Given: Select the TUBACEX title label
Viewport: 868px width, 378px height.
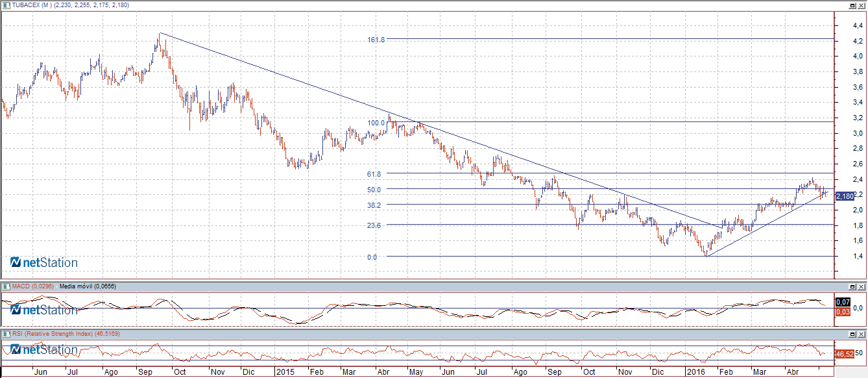Looking at the screenshot, I should pyautogui.click(x=30, y=5).
